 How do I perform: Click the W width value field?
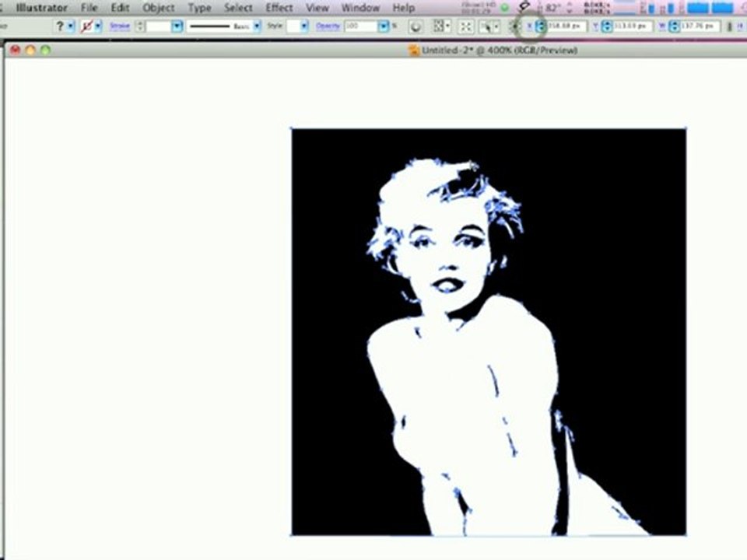click(x=699, y=26)
